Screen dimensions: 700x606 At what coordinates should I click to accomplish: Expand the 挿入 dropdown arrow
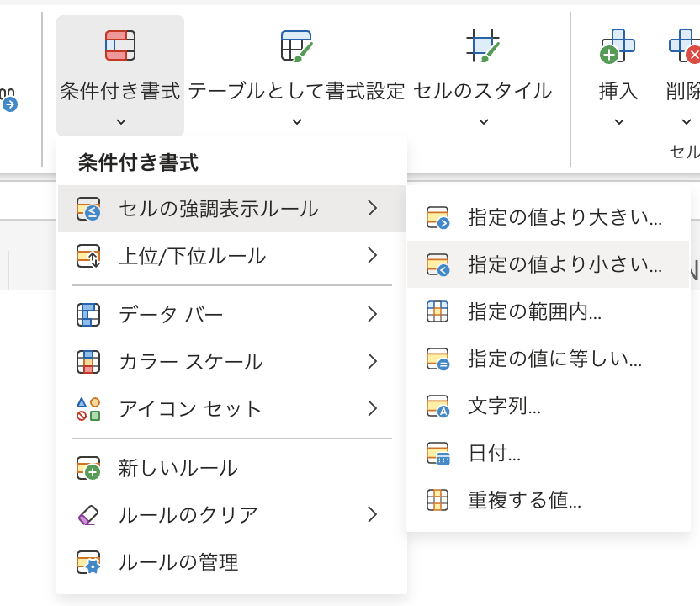[x=618, y=122]
